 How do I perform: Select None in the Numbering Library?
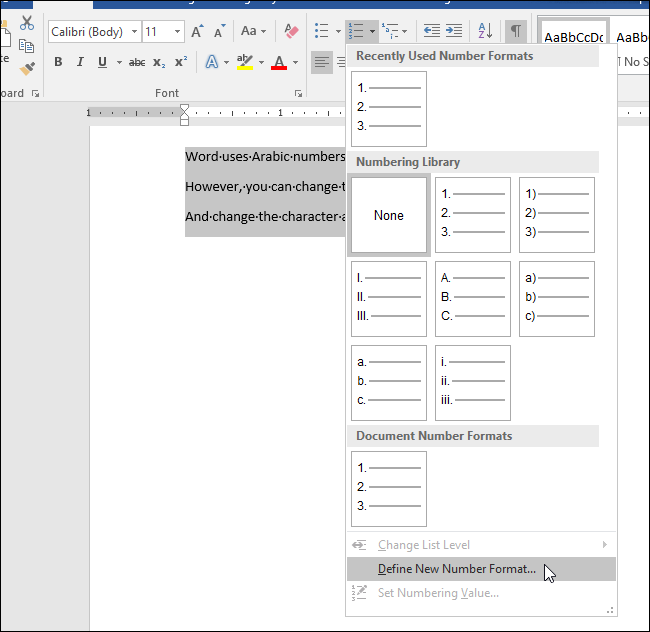[x=389, y=215]
